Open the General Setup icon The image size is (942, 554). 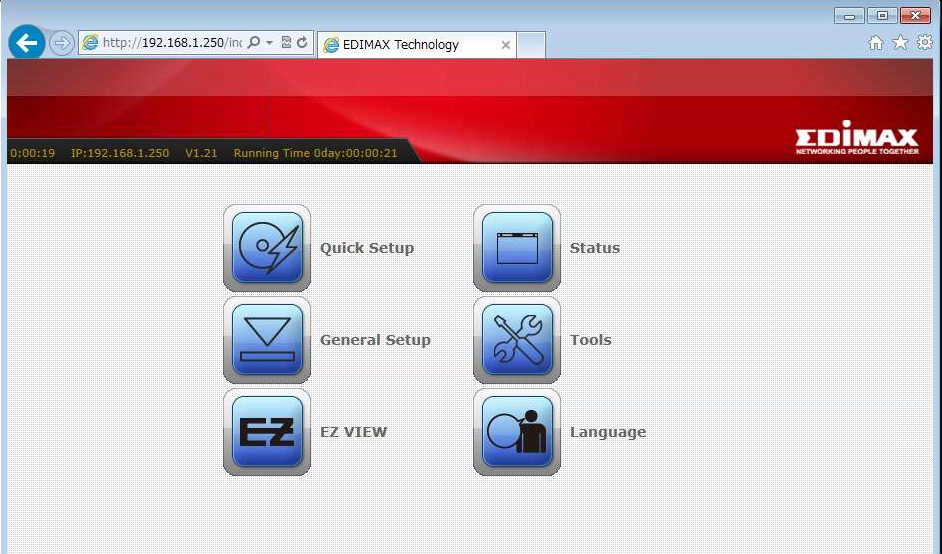coord(267,339)
